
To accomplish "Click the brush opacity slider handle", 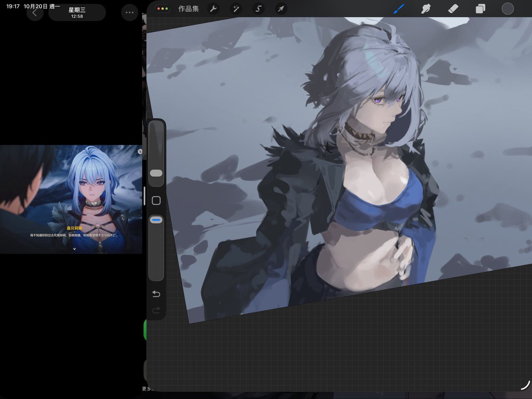I will (156, 220).
